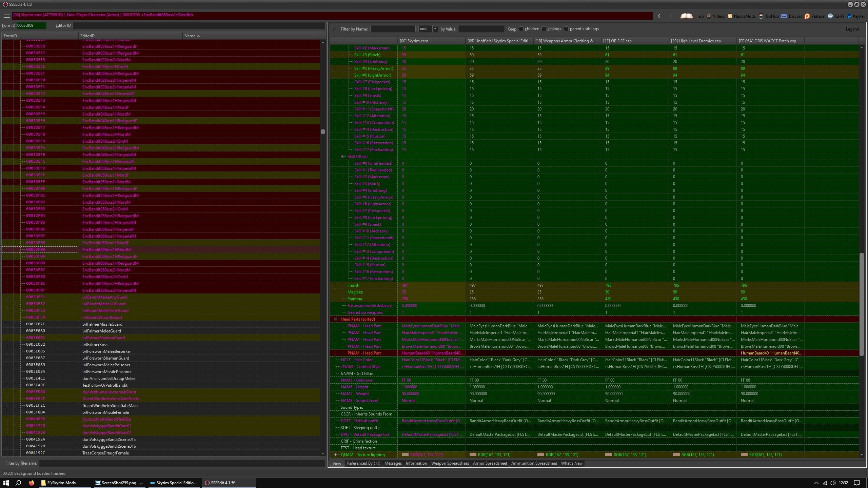Click the Patreon icon
The height and width of the screenshot is (488, 868).
coord(807,16)
